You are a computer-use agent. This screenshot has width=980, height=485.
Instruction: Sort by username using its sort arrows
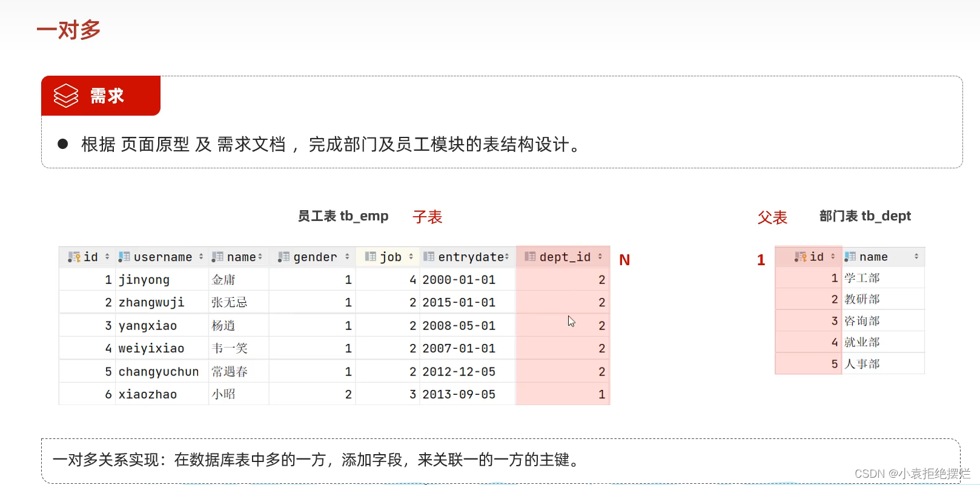pyautogui.click(x=201, y=257)
